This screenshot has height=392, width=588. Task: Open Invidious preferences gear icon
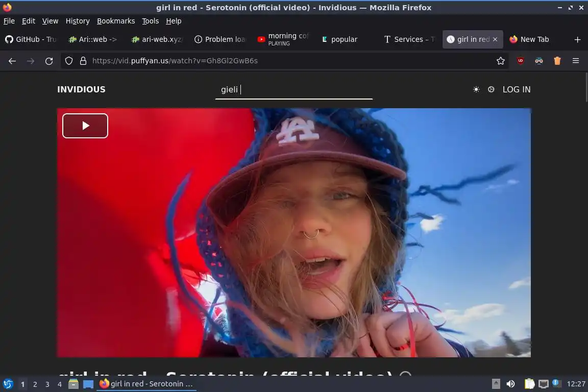[x=491, y=89]
